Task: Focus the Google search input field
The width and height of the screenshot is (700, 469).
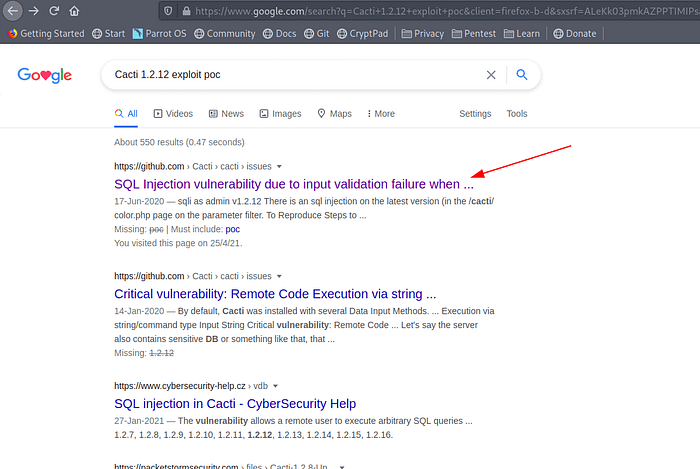Action: [295, 75]
